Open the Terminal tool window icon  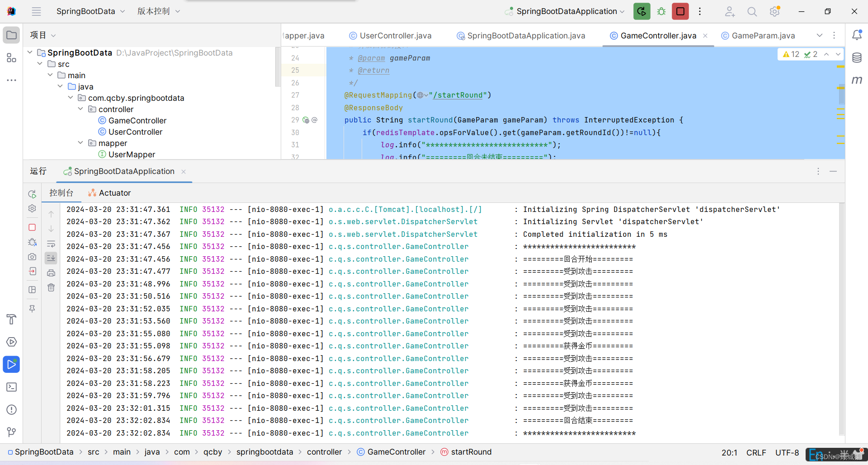click(x=11, y=387)
